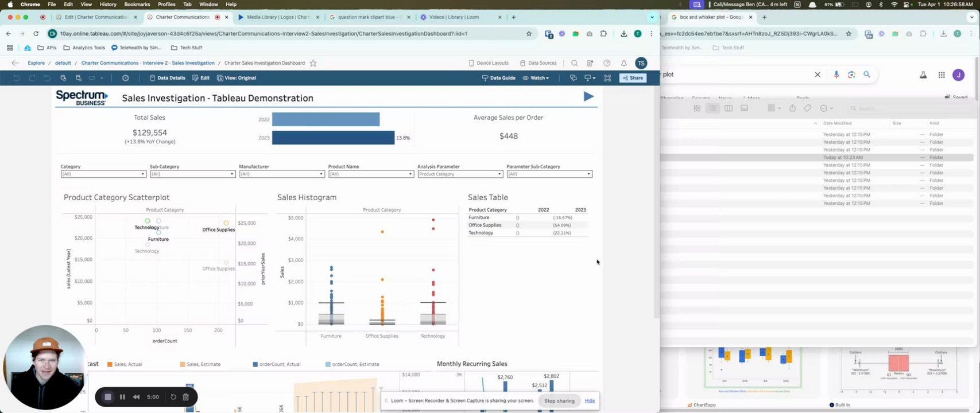This screenshot has width=980, height=413.
Task: Open the Product Name filter dropdown
Action: (x=371, y=174)
